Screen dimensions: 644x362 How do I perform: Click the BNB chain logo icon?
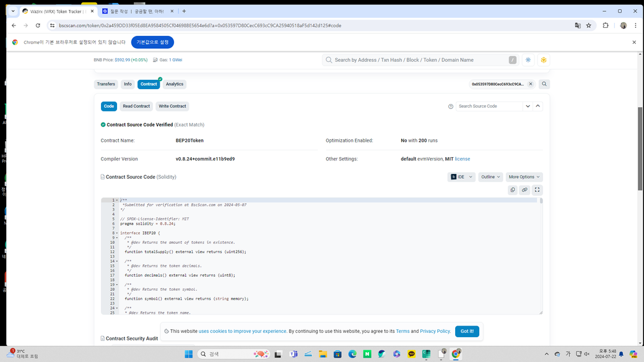pos(543,60)
